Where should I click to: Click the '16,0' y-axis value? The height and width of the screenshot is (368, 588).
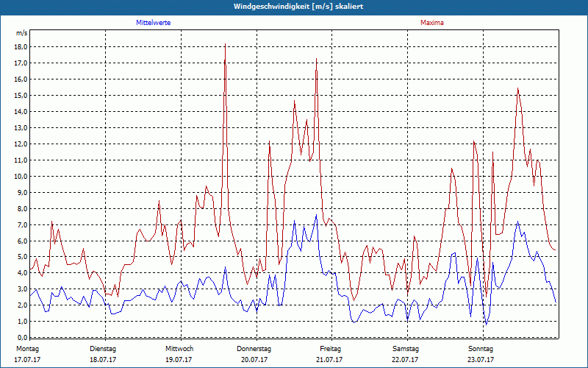click(x=21, y=79)
